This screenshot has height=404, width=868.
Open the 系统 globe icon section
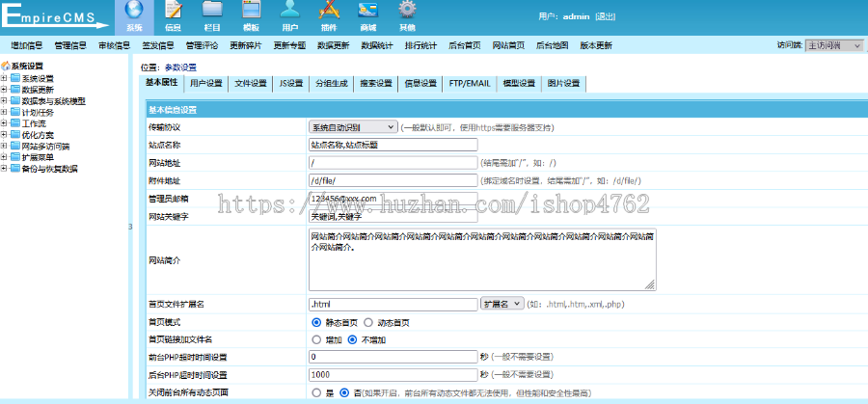134,10
